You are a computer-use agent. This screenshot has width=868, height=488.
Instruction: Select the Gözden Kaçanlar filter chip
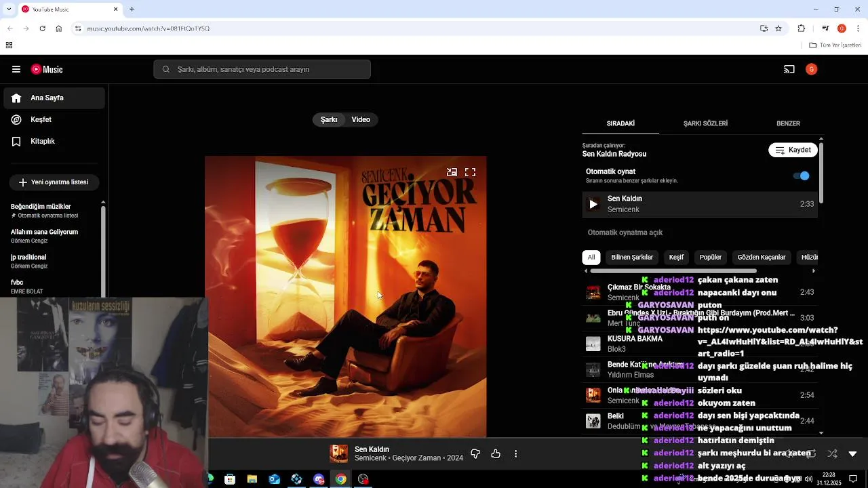coord(762,258)
